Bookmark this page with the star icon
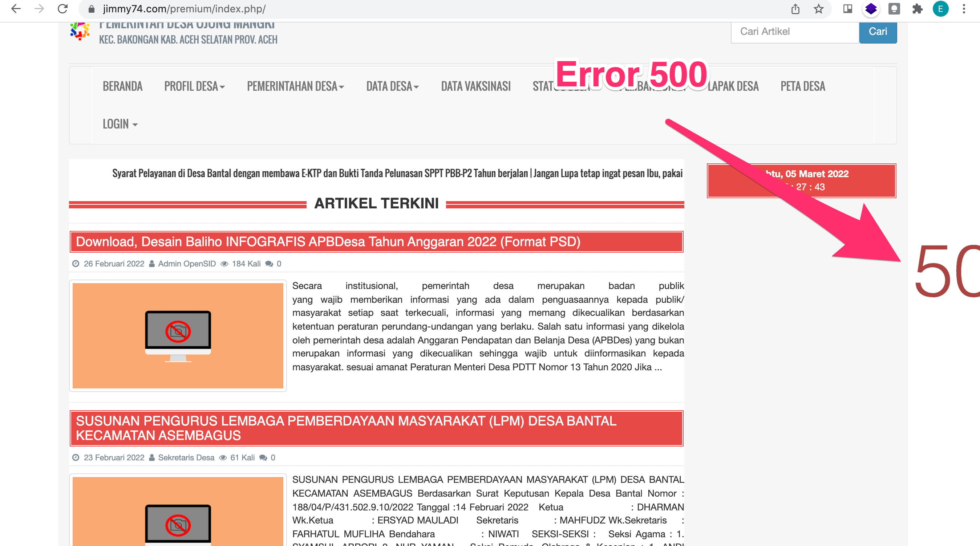This screenshot has height=546, width=980. click(x=819, y=9)
